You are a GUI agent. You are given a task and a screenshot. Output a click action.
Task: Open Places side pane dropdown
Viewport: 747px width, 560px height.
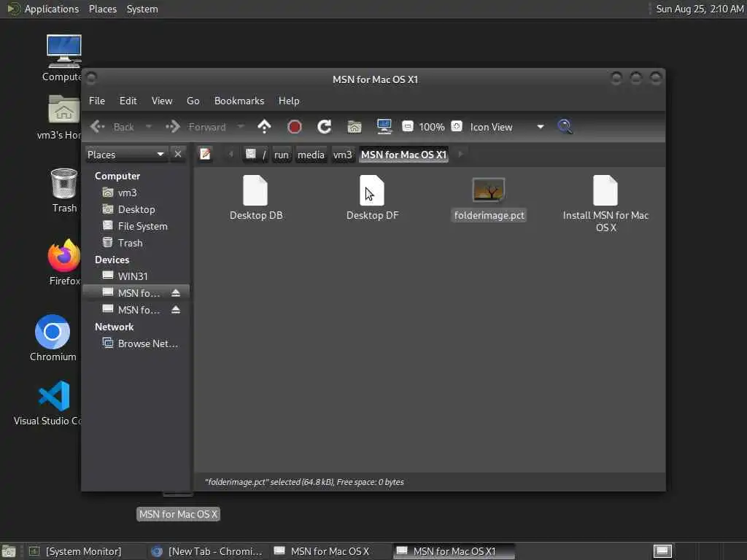coord(126,155)
